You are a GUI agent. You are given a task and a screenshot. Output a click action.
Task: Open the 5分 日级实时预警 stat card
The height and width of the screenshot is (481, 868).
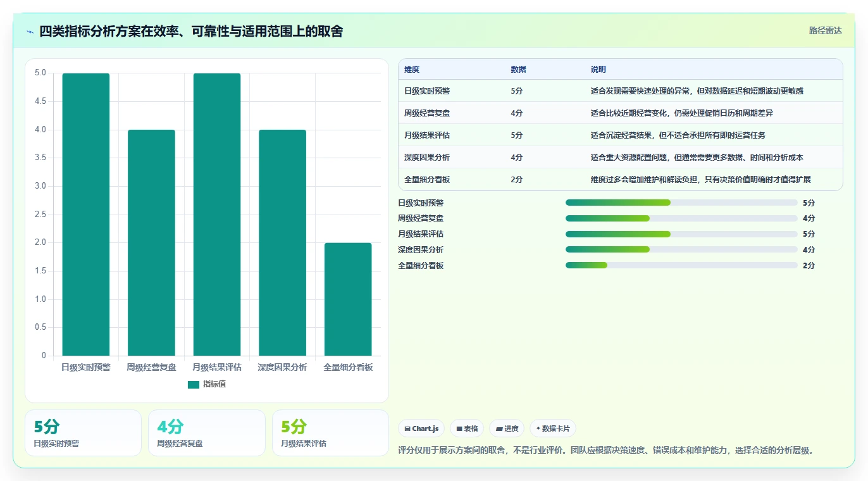coord(83,433)
